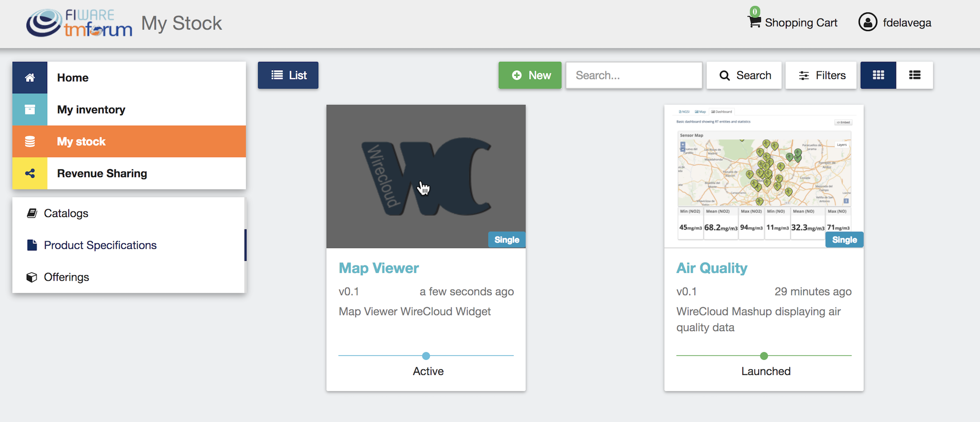Open the Filters options
Image resolution: width=980 pixels, height=422 pixels.
(821, 75)
